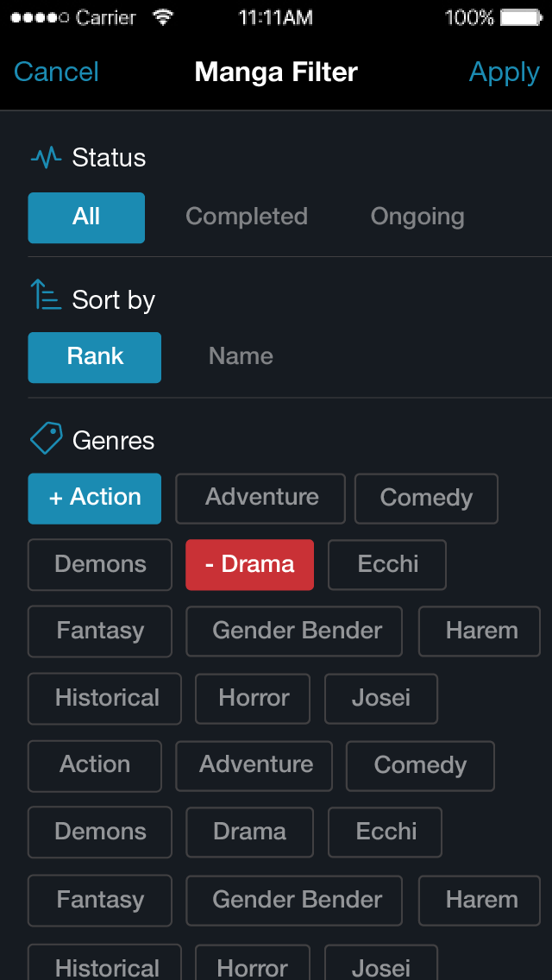The width and height of the screenshot is (552, 980).
Task: Select the All status option
Action: [86, 217]
